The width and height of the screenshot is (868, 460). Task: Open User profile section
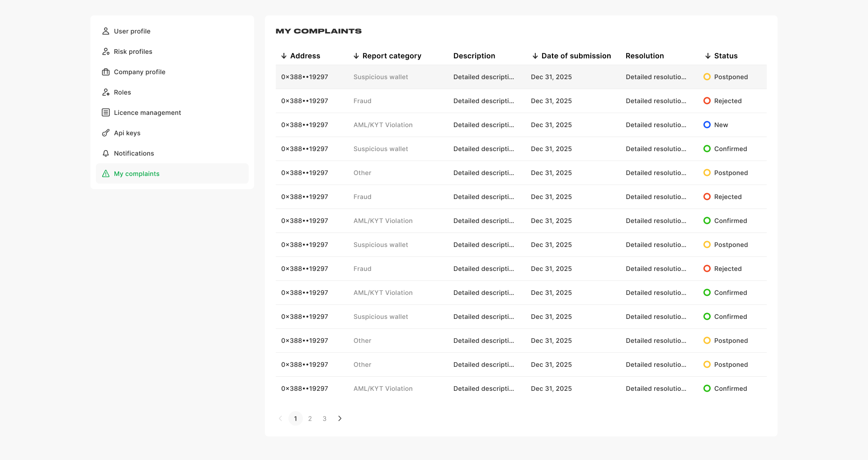[x=172, y=31]
